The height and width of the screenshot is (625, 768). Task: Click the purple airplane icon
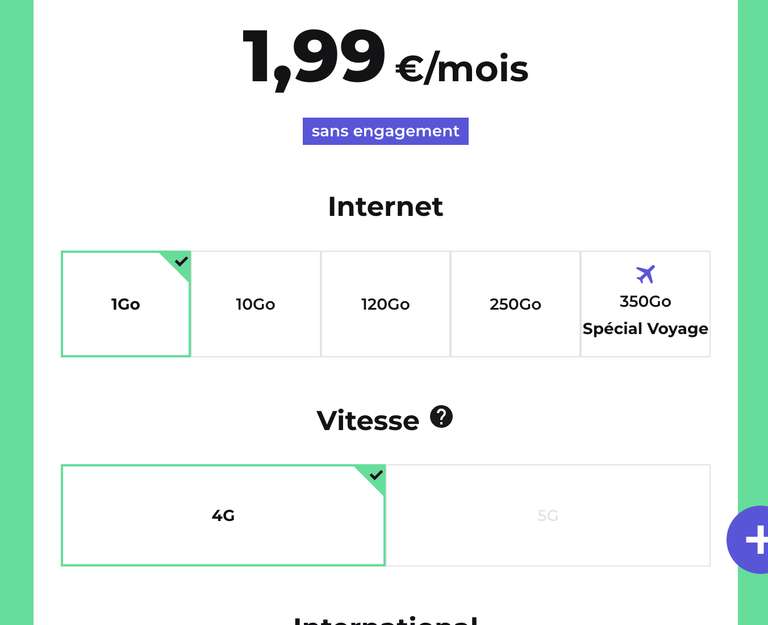[646, 274]
